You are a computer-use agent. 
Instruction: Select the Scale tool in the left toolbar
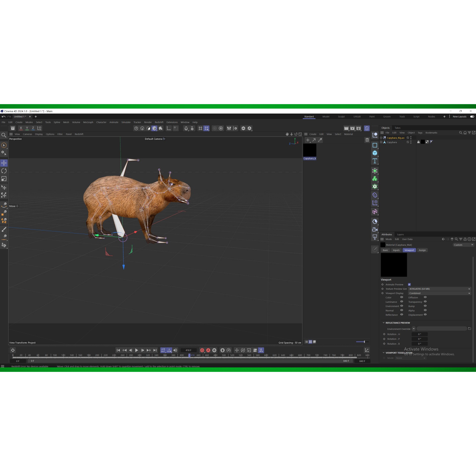coord(4,179)
